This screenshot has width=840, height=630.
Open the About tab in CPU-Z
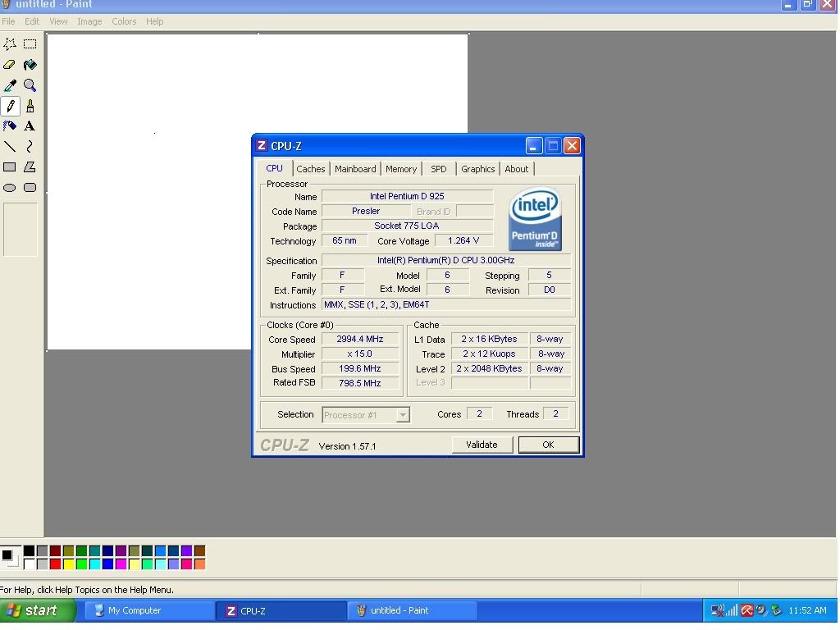pos(517,169)
